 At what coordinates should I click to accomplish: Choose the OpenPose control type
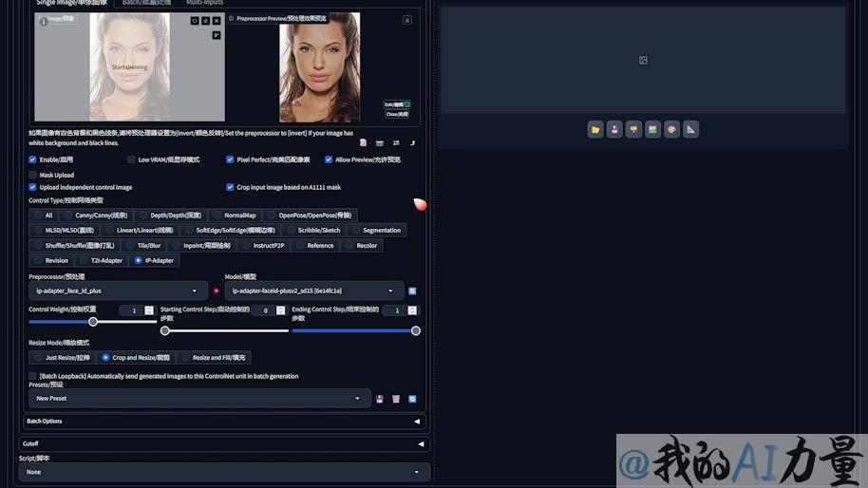[x=310, y=216]
